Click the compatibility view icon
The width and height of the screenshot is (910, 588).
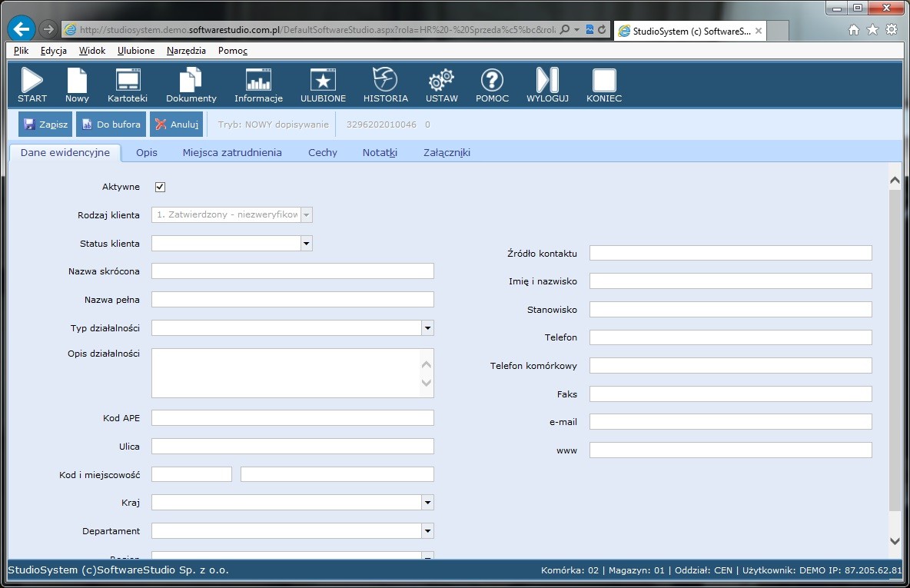590,29
